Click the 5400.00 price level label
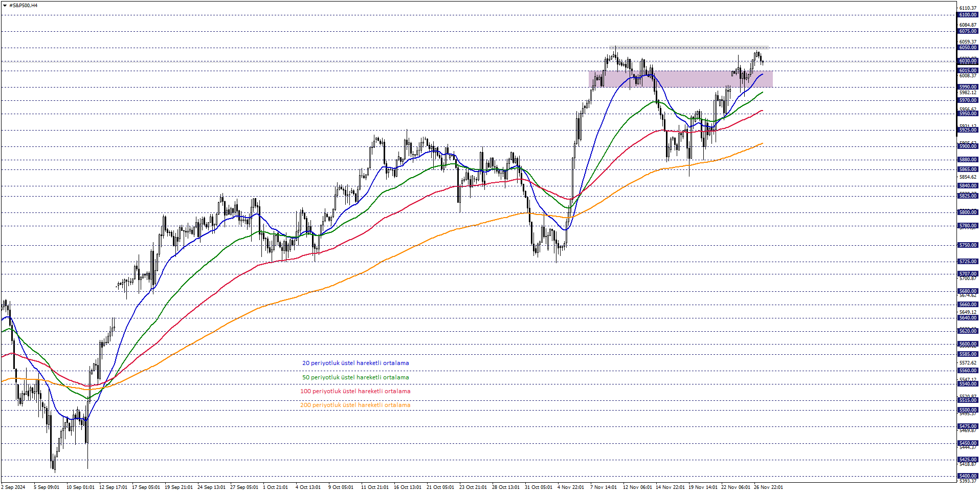The width and height of the screenshot is (980, 493). tap(968, 476)
